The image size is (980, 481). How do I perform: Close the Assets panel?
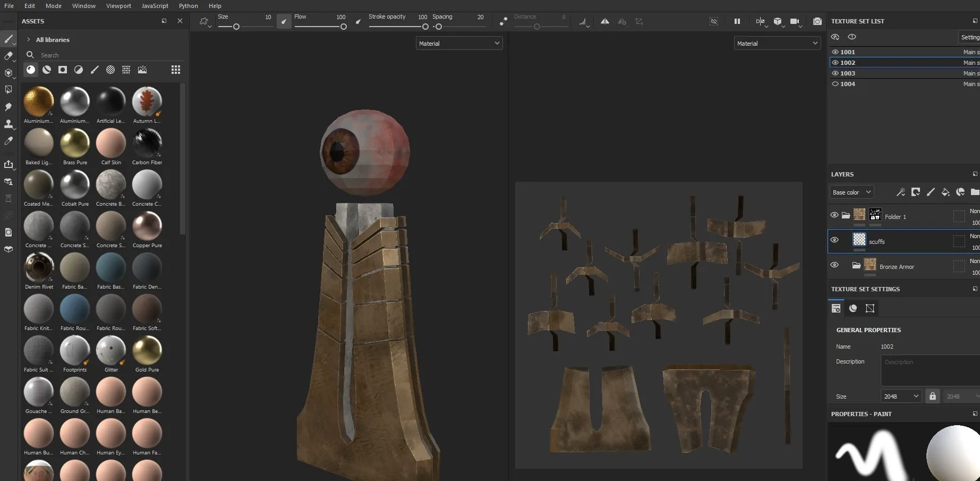[180, 21]
